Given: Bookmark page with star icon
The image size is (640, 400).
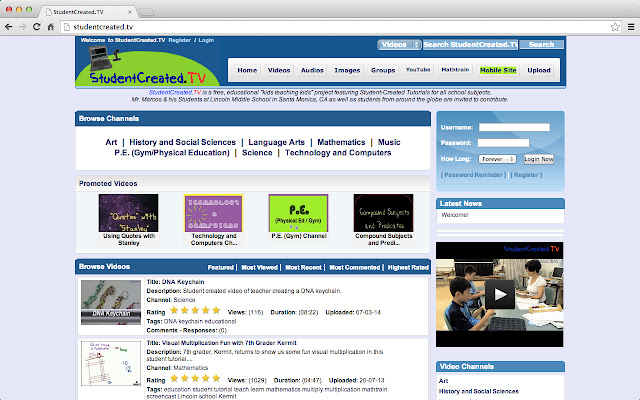Looking at the screenshot, I should pos(615,27).
